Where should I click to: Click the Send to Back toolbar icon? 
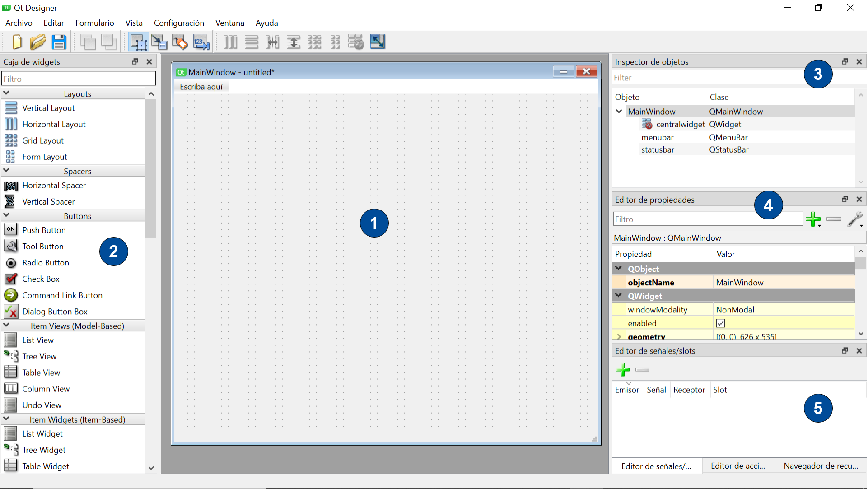coord(88,42)
